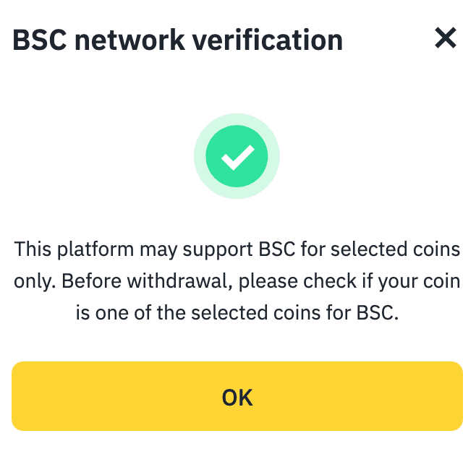Screen dimensions: 476x454
Task: Click the 'OK' label on yellow button
Action: pos(237,397)
